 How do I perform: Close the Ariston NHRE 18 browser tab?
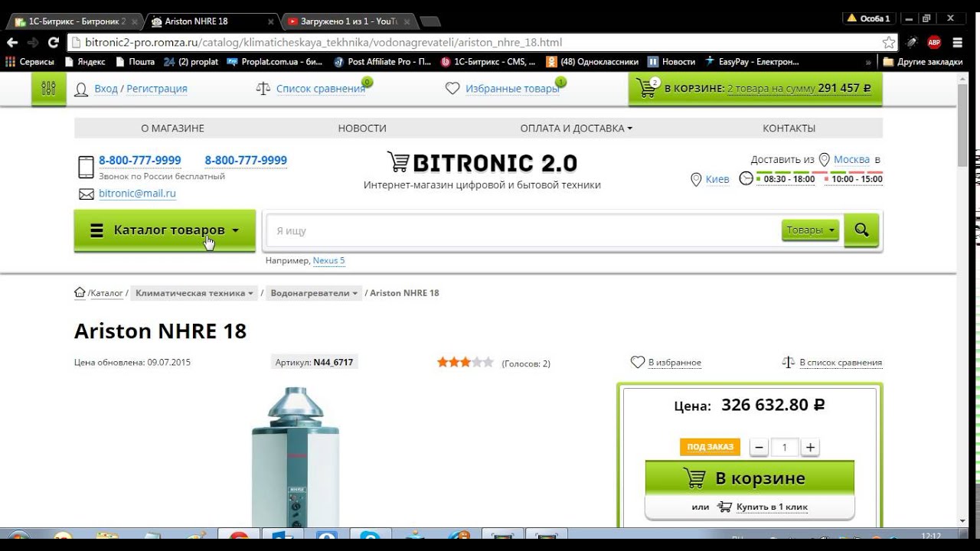(271, 21)
